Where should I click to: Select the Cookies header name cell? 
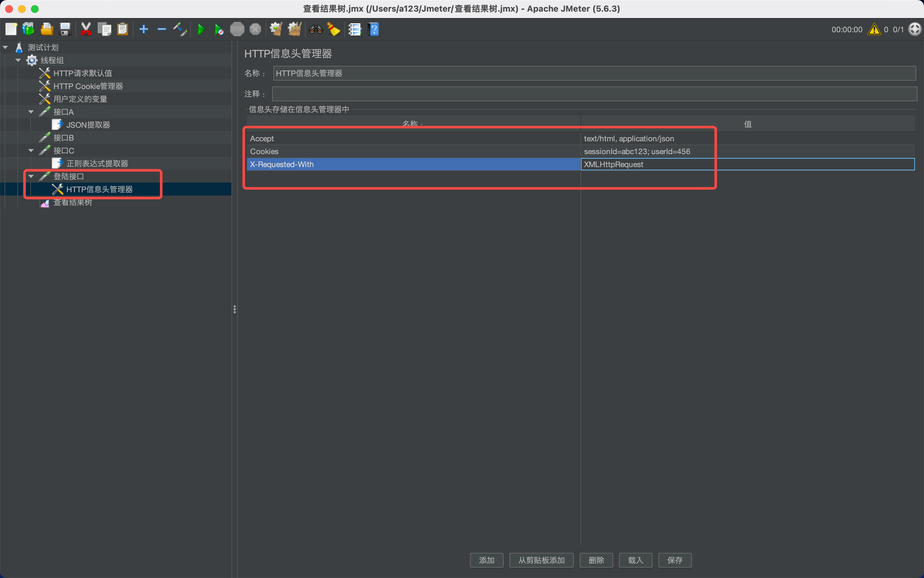[x=413, y=151]
